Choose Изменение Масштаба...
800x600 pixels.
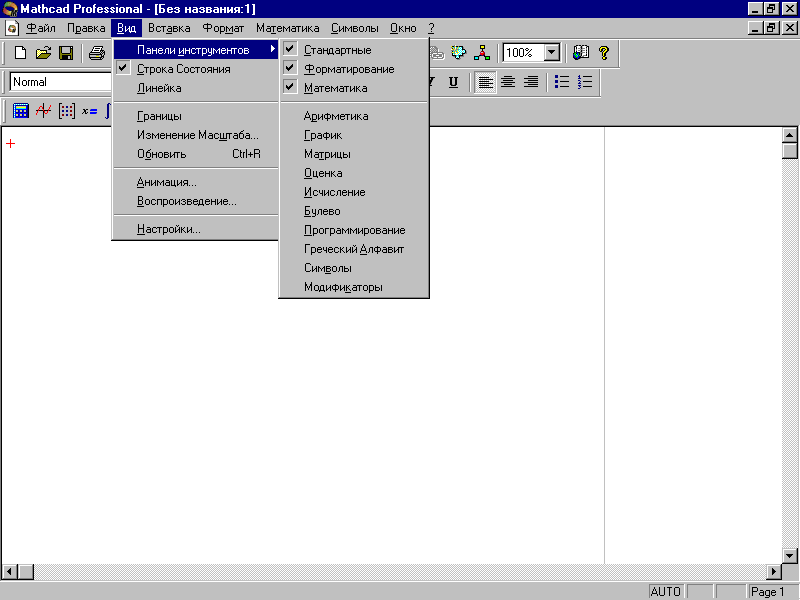195,135
